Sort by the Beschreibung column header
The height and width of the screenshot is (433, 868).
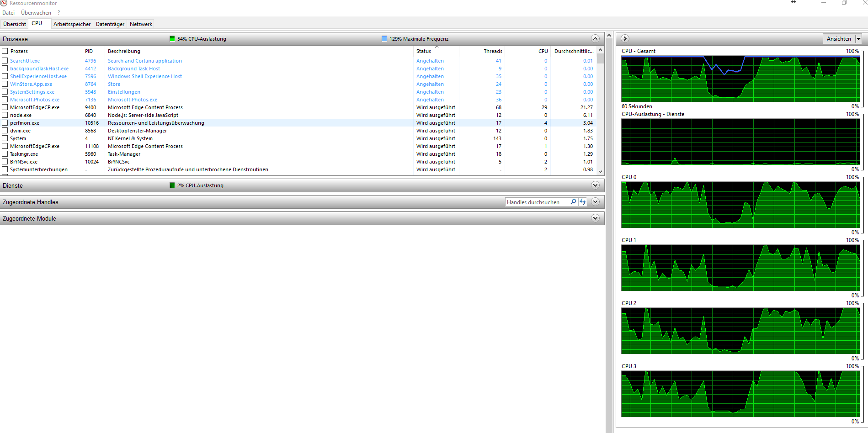click(x=259, y=51)
